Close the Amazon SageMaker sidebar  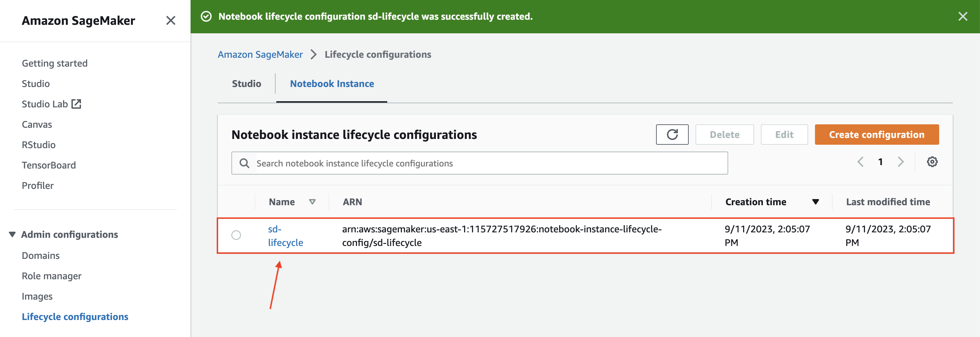click(x=171, y=21)
